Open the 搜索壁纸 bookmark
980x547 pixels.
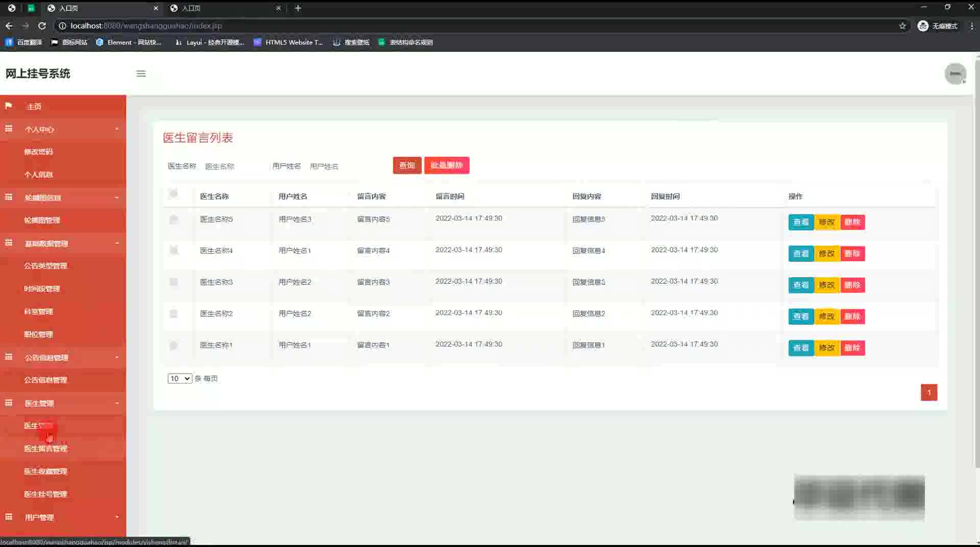351,42
